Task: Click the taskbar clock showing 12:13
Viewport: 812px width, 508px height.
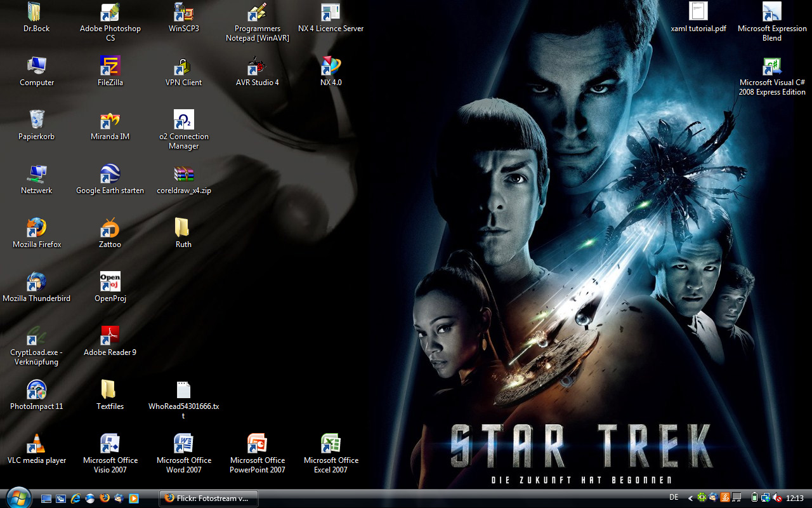Action: point(795,498)
